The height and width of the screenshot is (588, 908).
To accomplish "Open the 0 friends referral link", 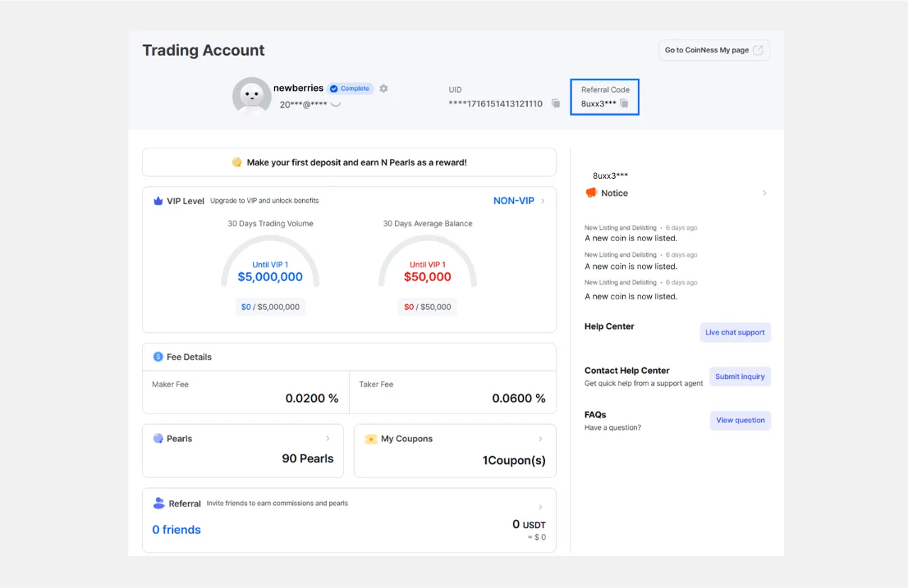I will click(x=177, y=530).
